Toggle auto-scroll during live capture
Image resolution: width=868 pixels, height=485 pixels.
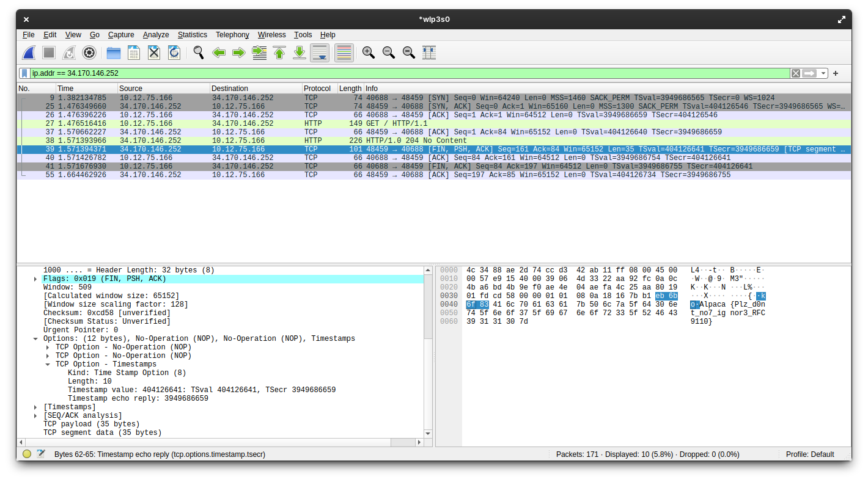[320, 53]
